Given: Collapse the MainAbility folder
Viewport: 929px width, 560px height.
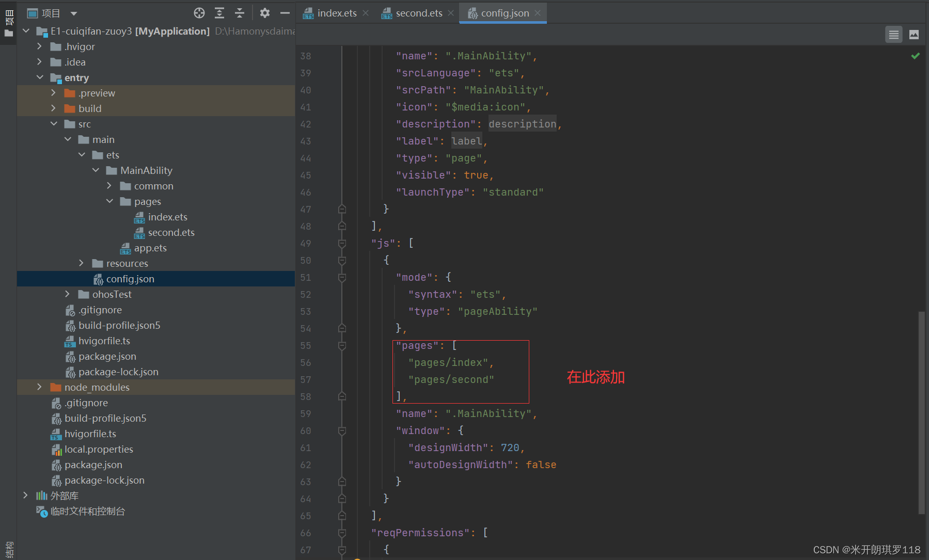Looking at the screenshot, I should pyautogui.click(x=96, y=170).
